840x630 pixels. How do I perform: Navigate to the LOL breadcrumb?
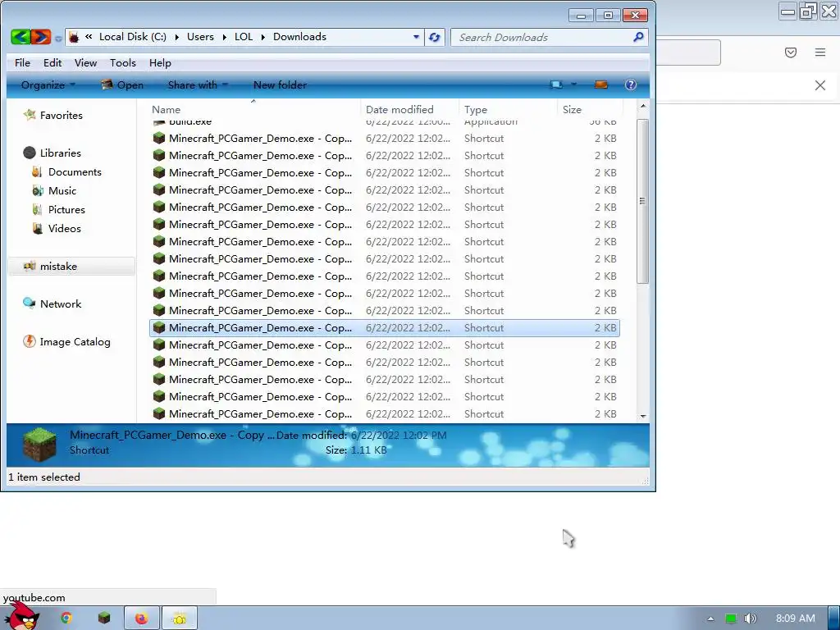pyautogui.click(x=244, y=37)
